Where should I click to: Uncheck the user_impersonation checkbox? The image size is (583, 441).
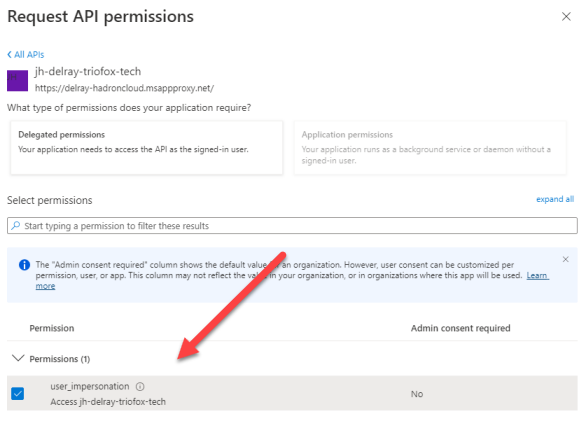(17, 393)
